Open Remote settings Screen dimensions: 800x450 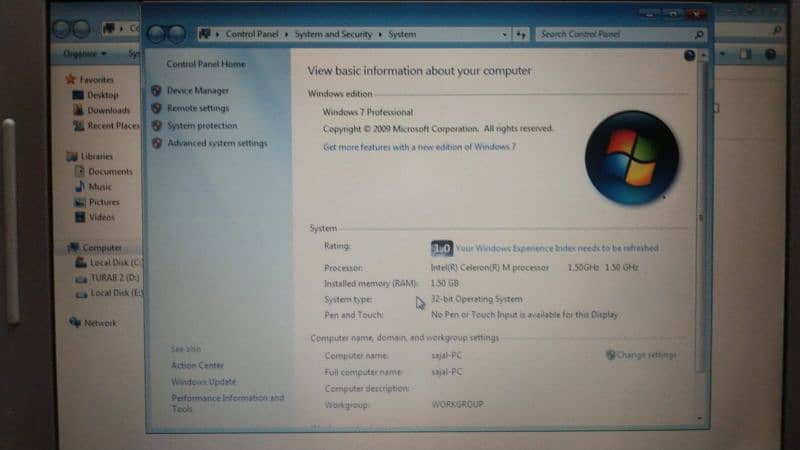pos(198,108)
